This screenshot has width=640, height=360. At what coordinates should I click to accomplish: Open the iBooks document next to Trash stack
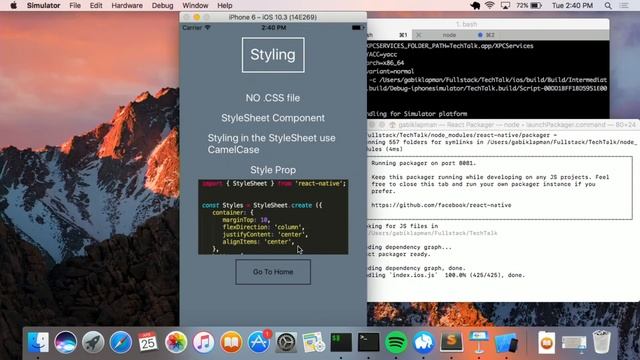click(x=547, y=342)
